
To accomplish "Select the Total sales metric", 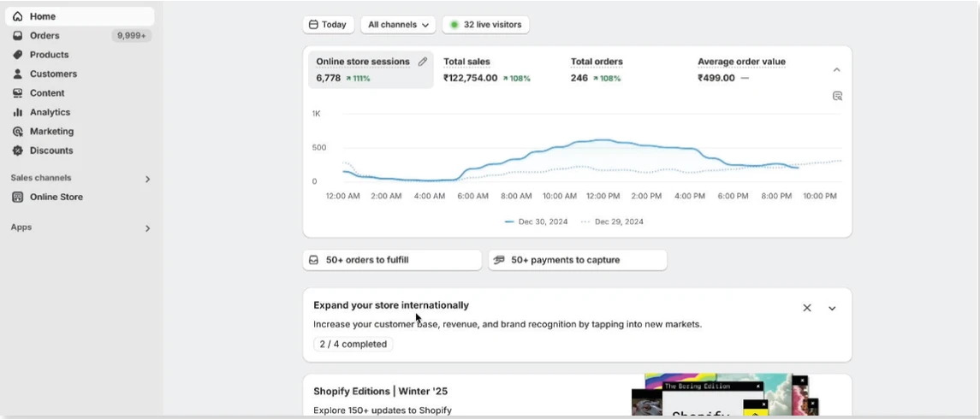I will coord(497,70).
